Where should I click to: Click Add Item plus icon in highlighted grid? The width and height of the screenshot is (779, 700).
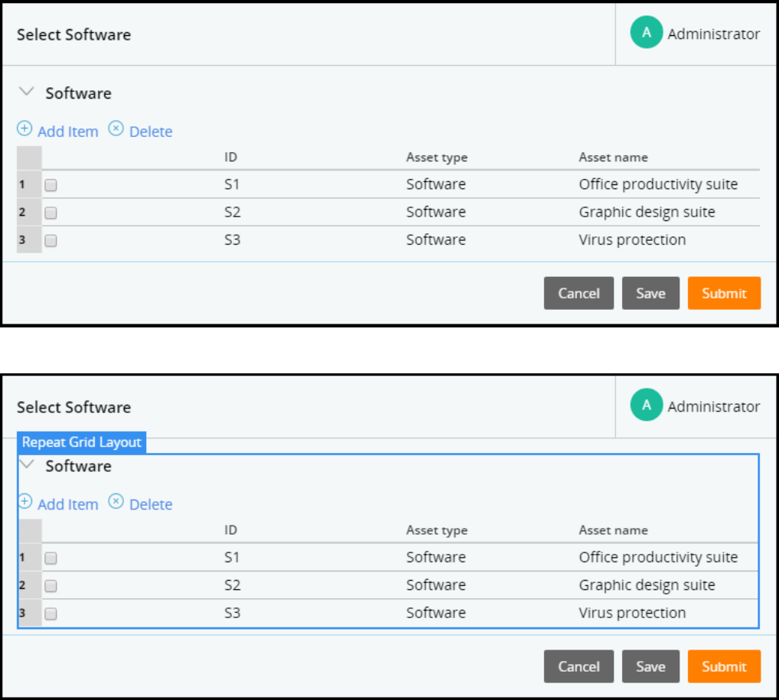[x=24, y=502]
